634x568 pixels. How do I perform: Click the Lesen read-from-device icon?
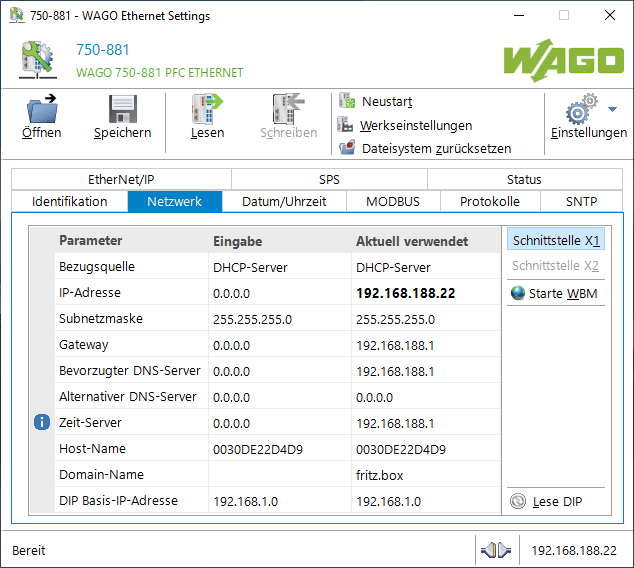207,109
